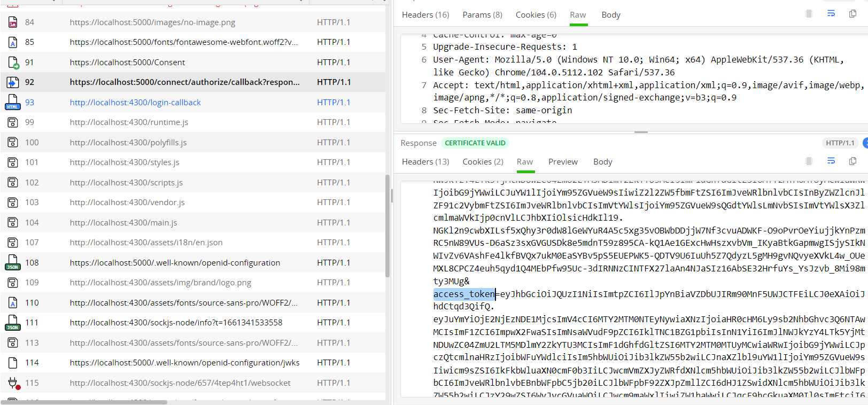Image resolution: width=868 pixels, height=405 pixels.
Task: Select the connect/authorize/callback URL row
Action: pos(184,82)
